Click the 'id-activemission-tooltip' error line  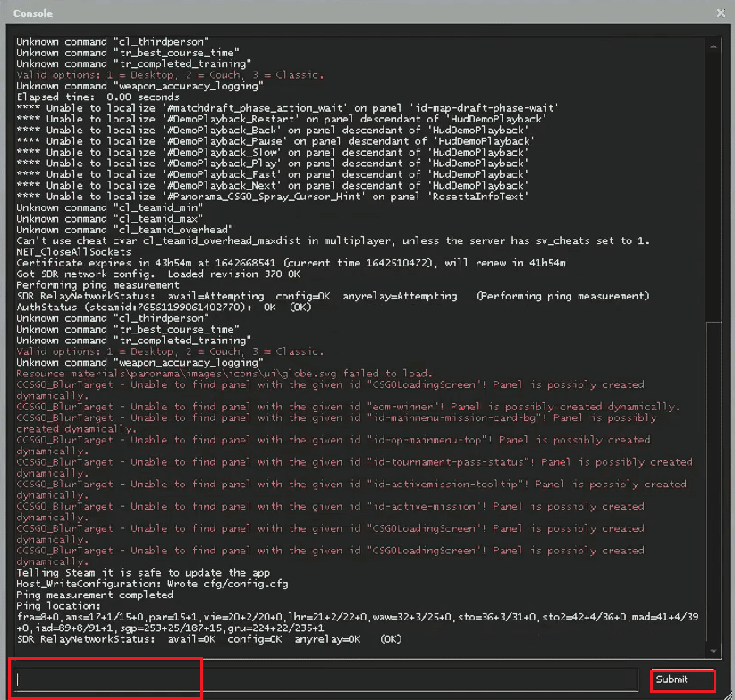pyautogui.click(x=351, y=490)
